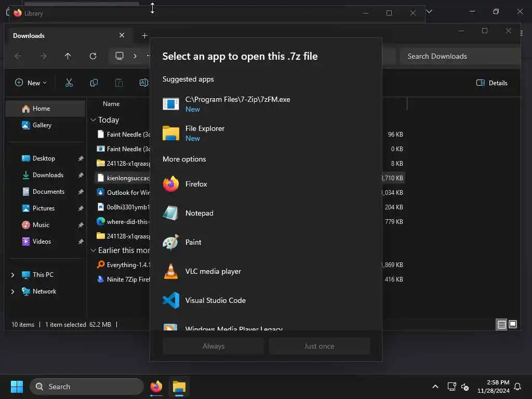
Task: Open File Explorer from the taskbar
Action: pos(179,387)
